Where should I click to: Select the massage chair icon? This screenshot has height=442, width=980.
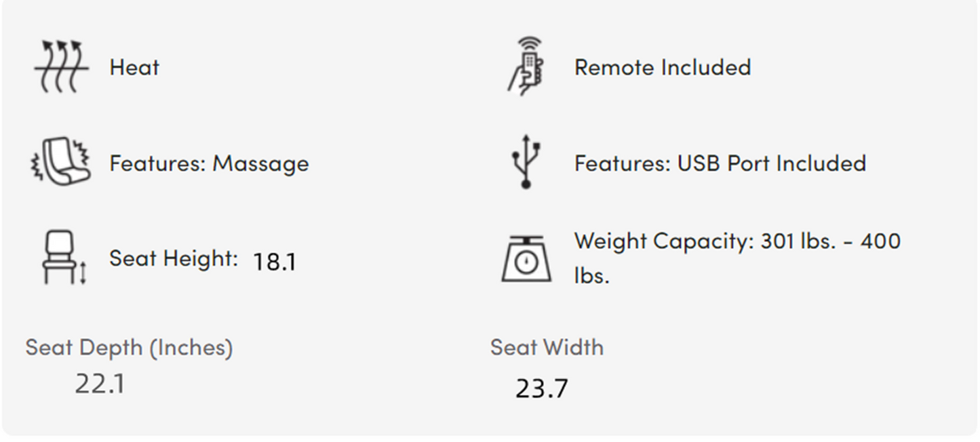pyautogui.click(x=62, y=162)
